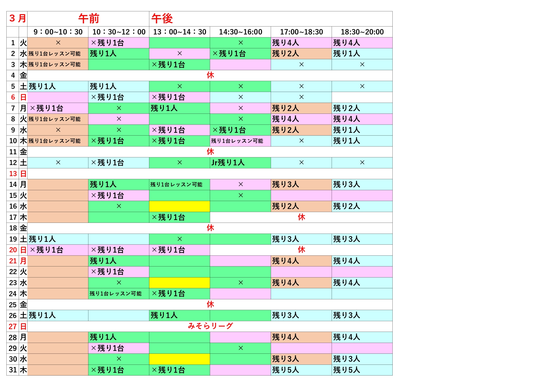Click '残り3人' in 17:00 slot on 26th

click(x=285, y=315)
